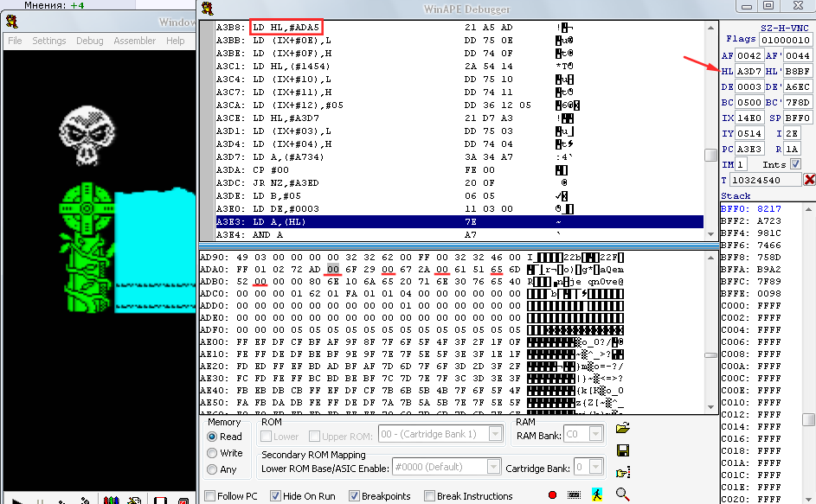Click the memory dump pane scrollbar thumb

tap(711, 355)
